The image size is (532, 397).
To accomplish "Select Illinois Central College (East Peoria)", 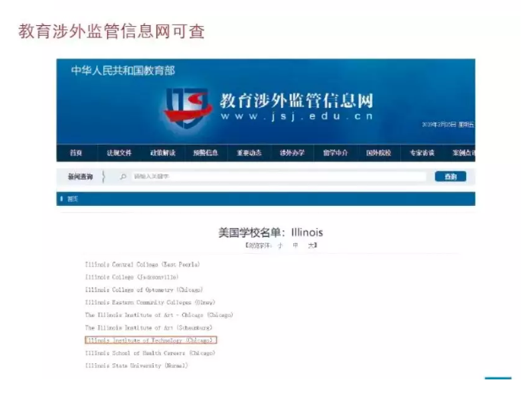I will point(142,265).
